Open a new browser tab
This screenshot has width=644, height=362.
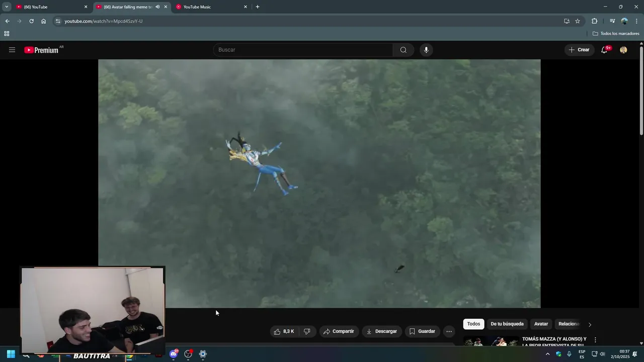(x=258, y=7)
